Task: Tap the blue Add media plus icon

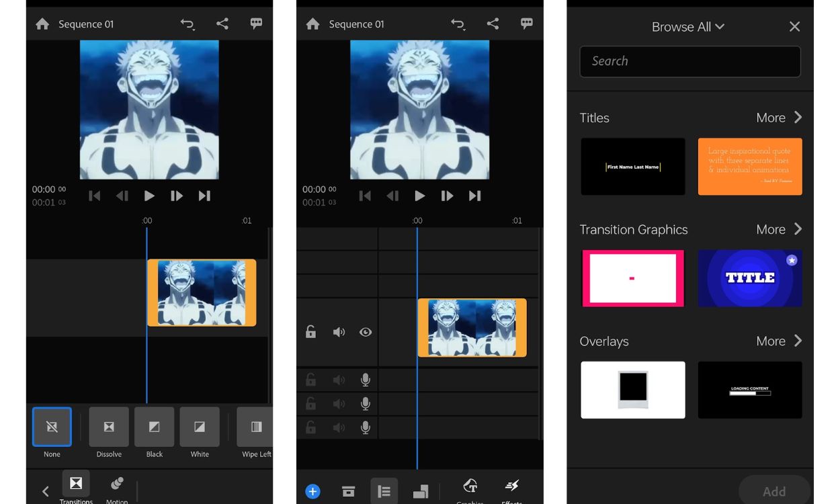Action: (312, 491)
